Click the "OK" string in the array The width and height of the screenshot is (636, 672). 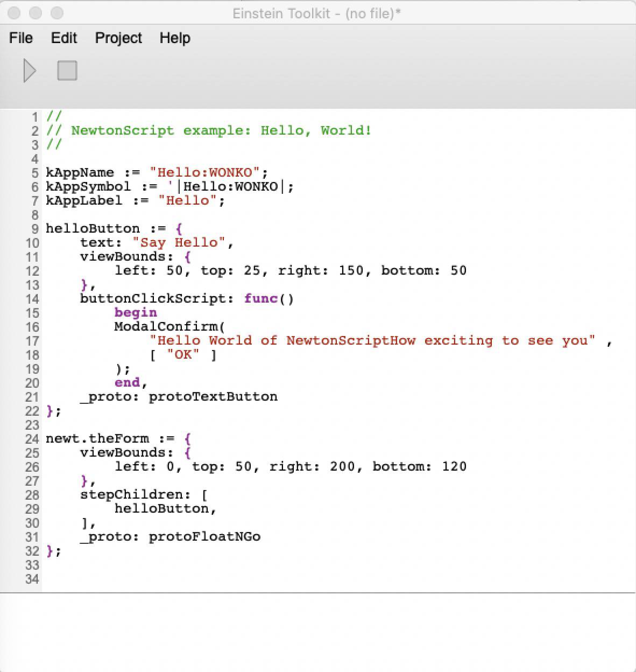[183, 355]
